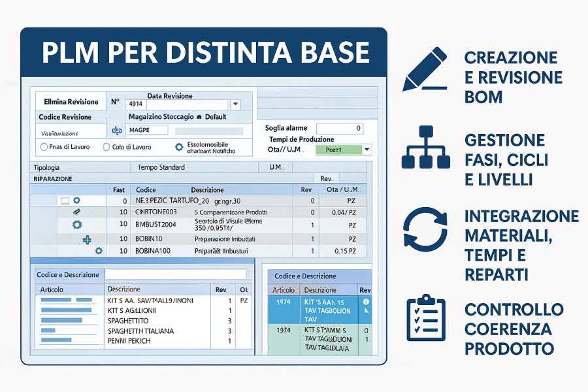
Task: Click the gear icon in the BMBUST2004 row
Action: (x=76, y=225)
